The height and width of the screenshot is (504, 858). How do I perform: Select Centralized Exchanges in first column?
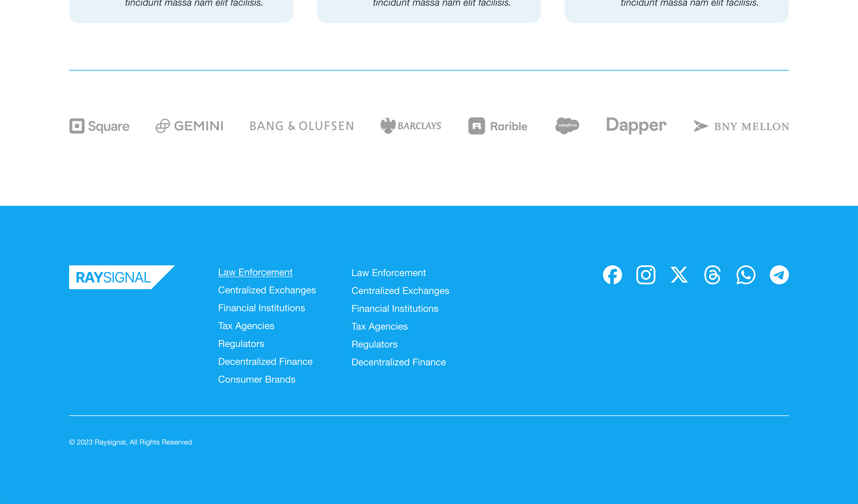[267, 290]
